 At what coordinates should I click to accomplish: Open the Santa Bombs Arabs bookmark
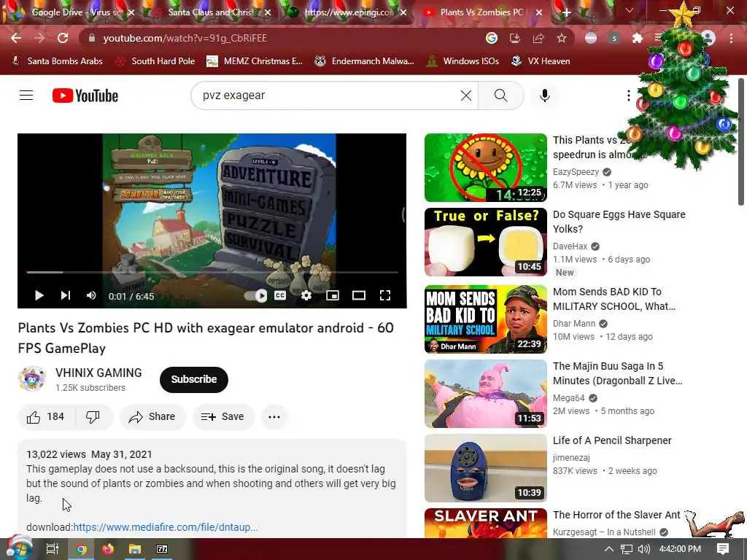[x=57, y=61]
